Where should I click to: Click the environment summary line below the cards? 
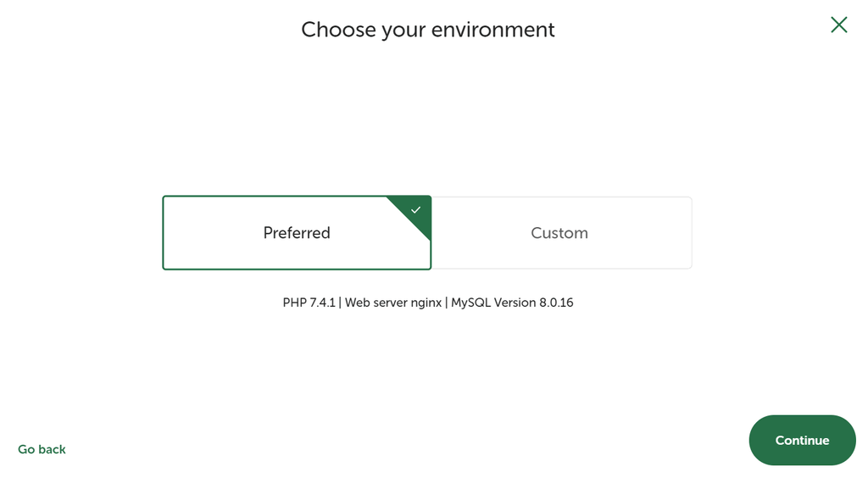428,303
